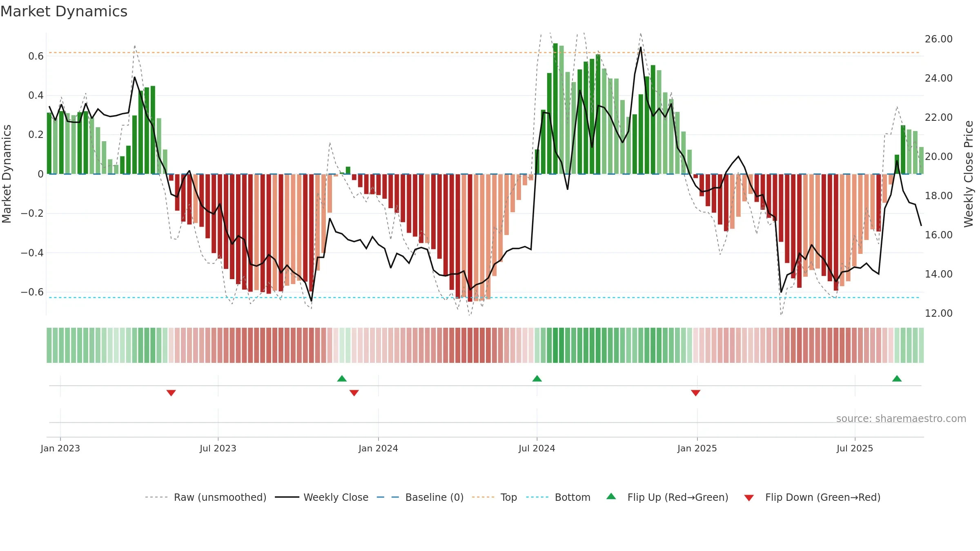980x551 pixels.
Task: Toggle Flip Down (Green→Red) legend entry
Action: tap(812, 497)
